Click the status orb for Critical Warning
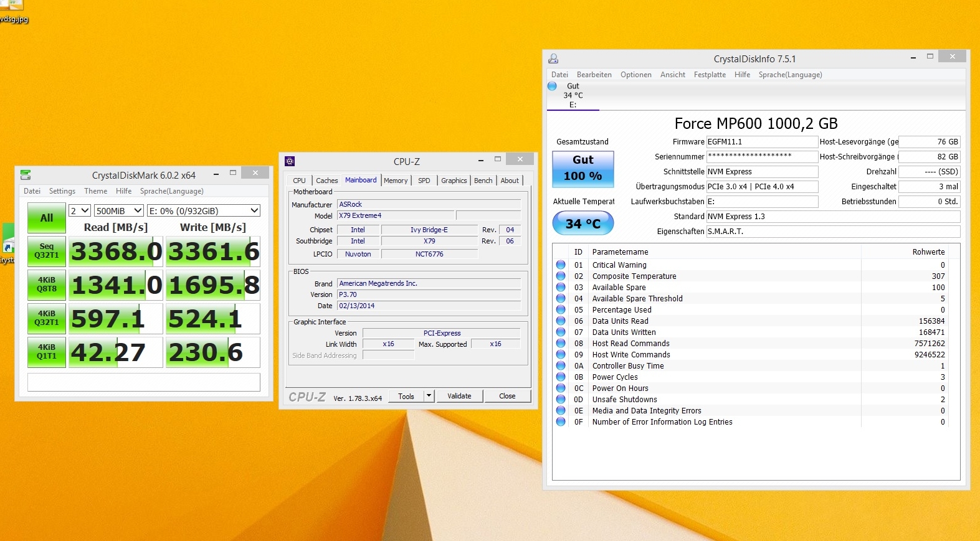This screenshot has height=541, width=980. [561, 265]
